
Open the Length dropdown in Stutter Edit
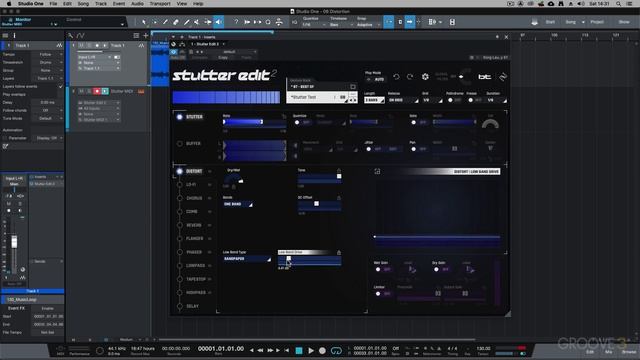pos(374,100)
